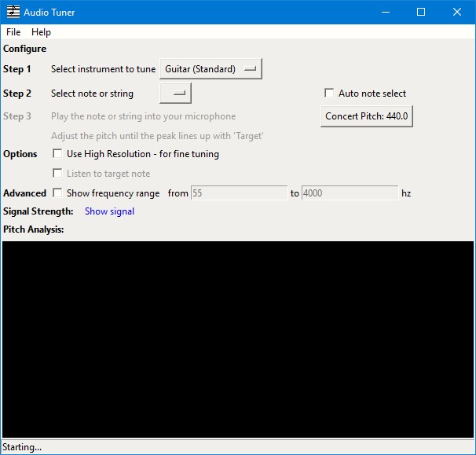Viewport: 476px width, 455px height.
Task: Click the Show signal link
Action: coord(109,211)
